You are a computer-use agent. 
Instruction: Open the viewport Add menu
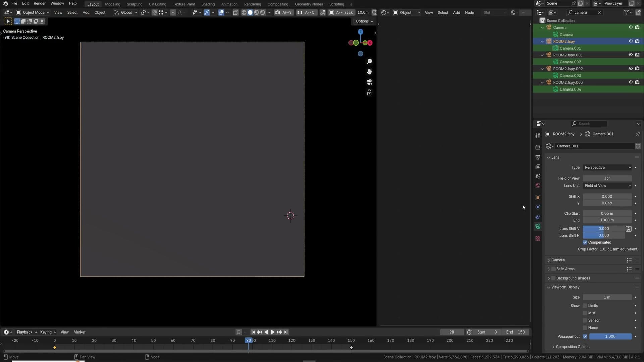click(x=86, y=12)
